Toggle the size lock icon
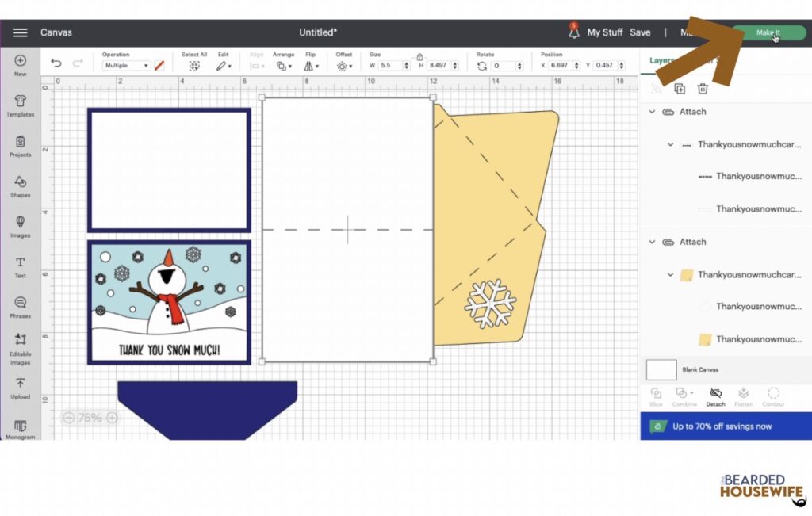 [420, 56]
